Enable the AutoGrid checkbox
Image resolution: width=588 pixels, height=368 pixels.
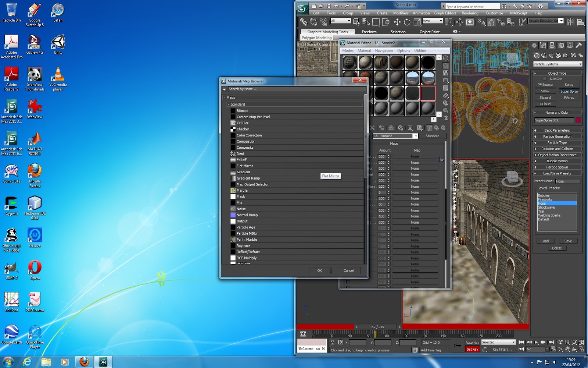click(545, 79)
